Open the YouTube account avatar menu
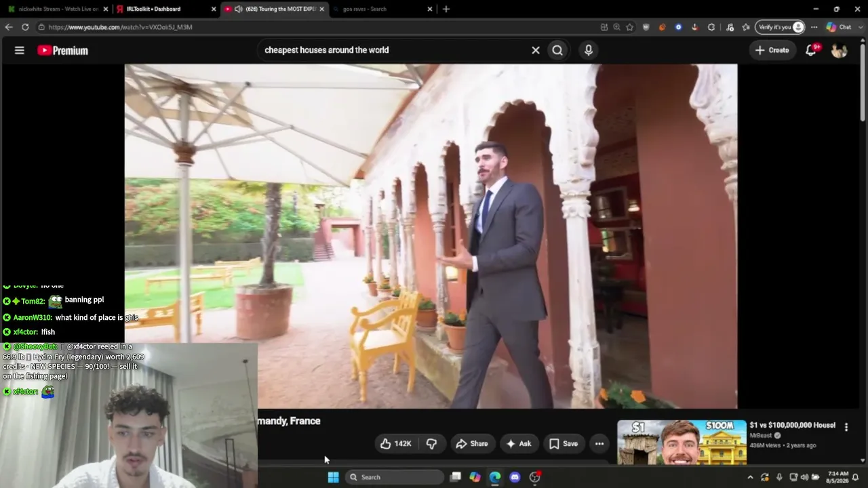Image resolution: width=868 pixels, height=488 pixels. coord(839,50)
